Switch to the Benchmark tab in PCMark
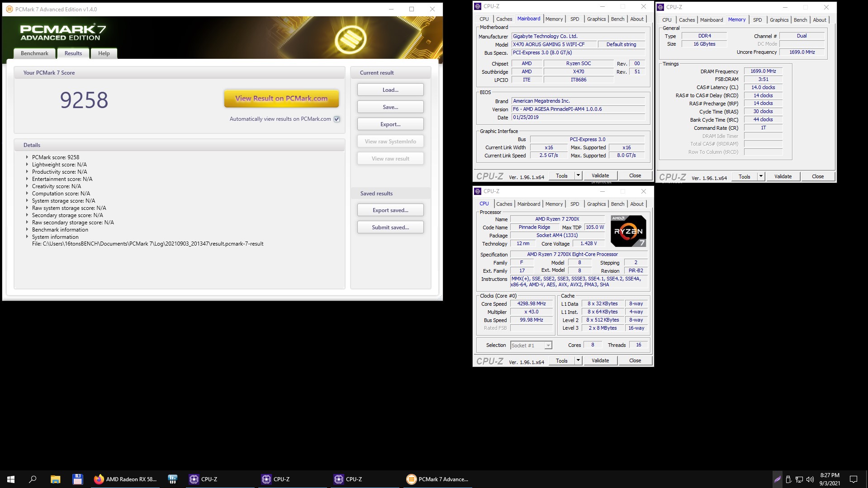 tap(34, 53)
